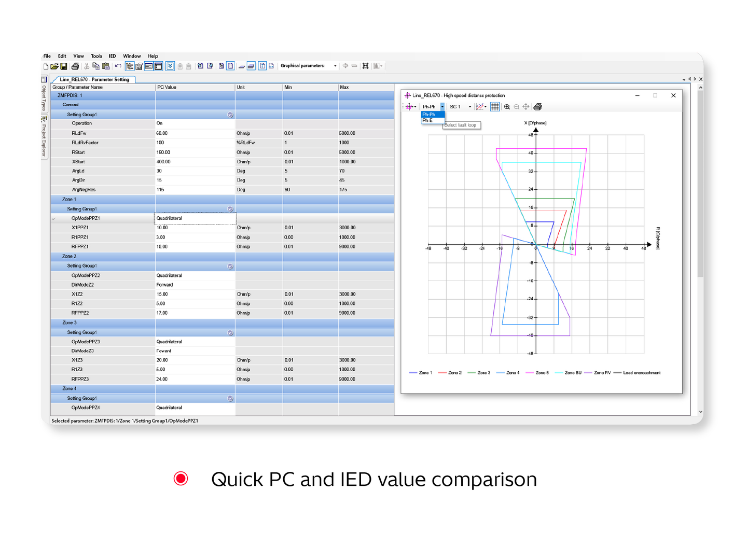
Task: Open the SG 1 setting group dropdown
Action: coord(470,107)
